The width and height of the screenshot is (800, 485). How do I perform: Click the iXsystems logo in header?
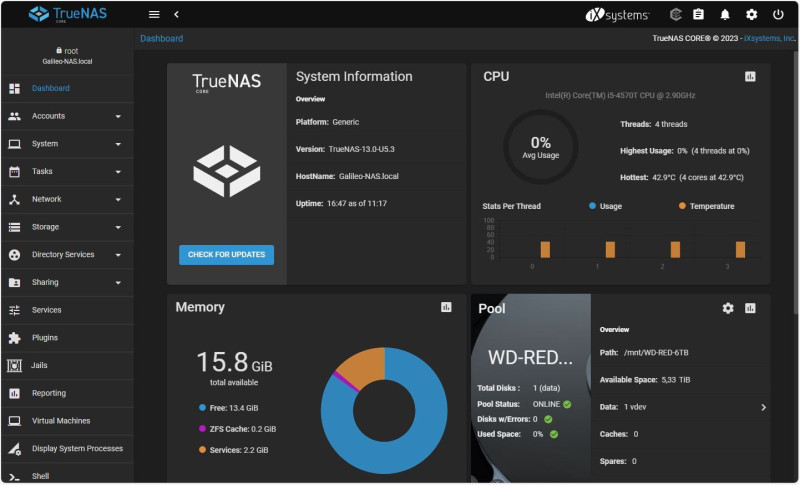[617, 15]
